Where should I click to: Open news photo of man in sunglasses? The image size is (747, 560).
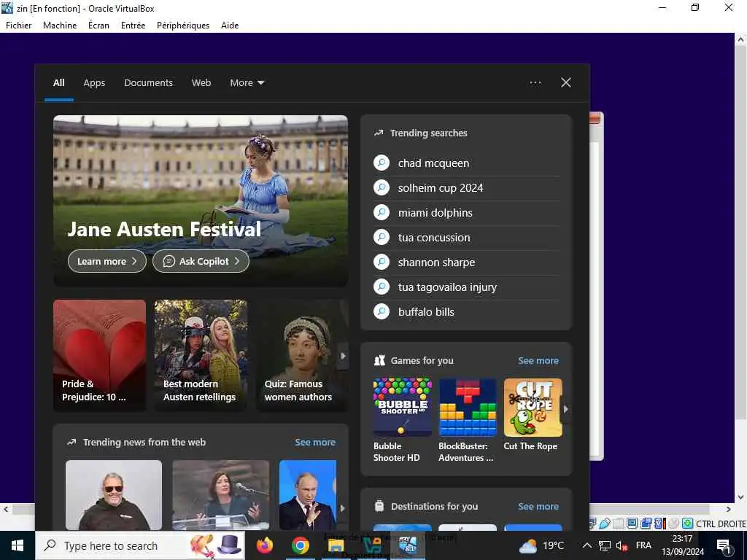pyautogui.click(x=113, y=495)
